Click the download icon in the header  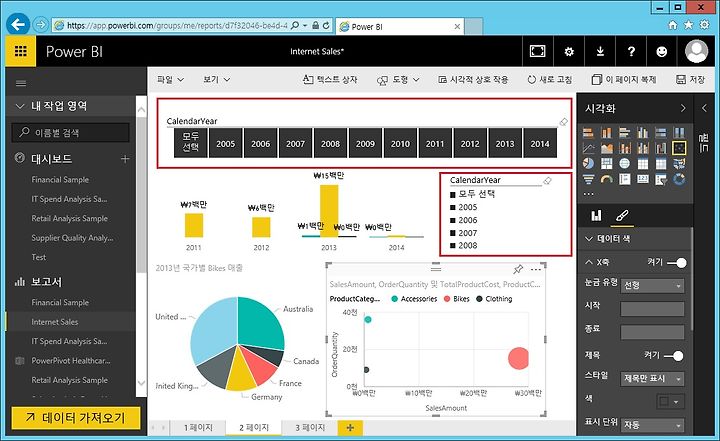pos(600,51)
